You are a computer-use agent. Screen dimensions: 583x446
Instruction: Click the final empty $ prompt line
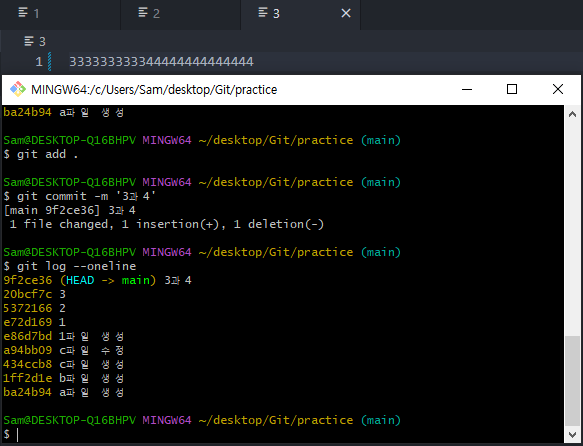(11, 434)
